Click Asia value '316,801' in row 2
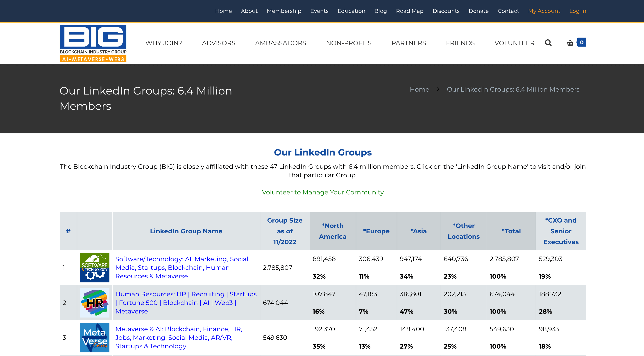Image resolution: width=644 pixels, height=356 pixels. [410, 294]
